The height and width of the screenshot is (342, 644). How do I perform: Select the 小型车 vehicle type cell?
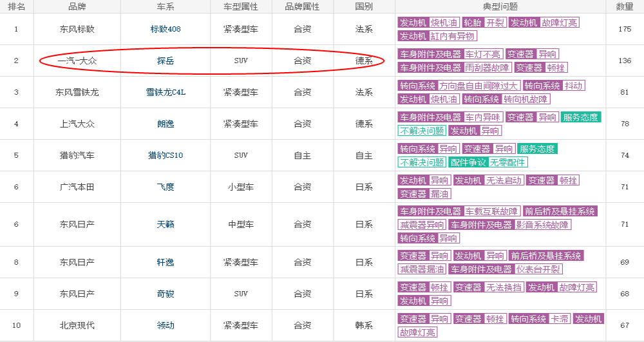[x=241, y=187]
